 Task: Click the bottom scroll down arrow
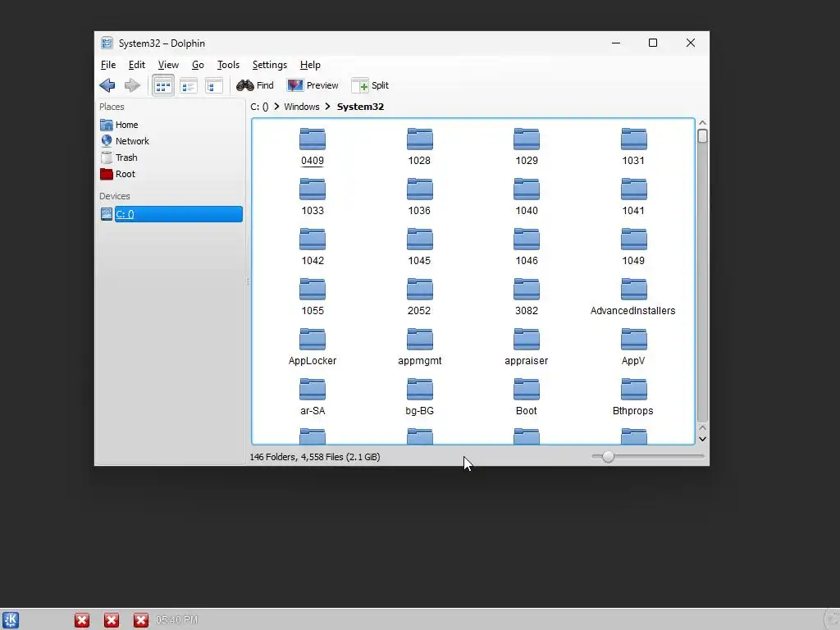(702, 440)
